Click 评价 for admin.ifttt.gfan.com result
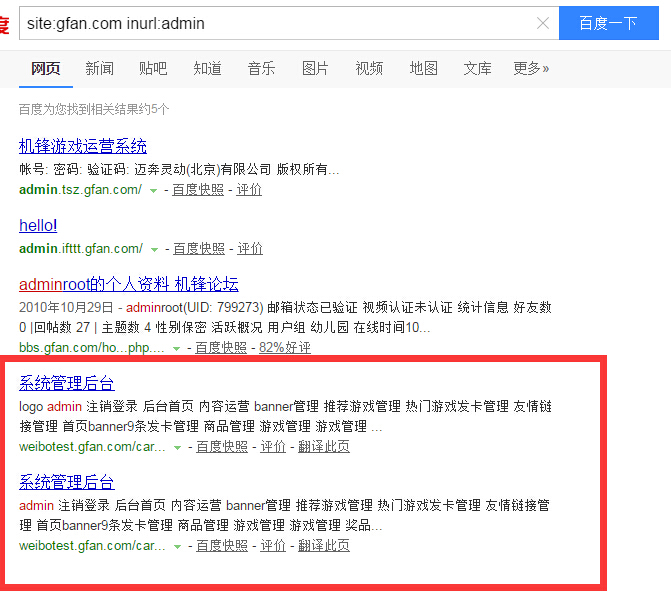 [250, 249]
